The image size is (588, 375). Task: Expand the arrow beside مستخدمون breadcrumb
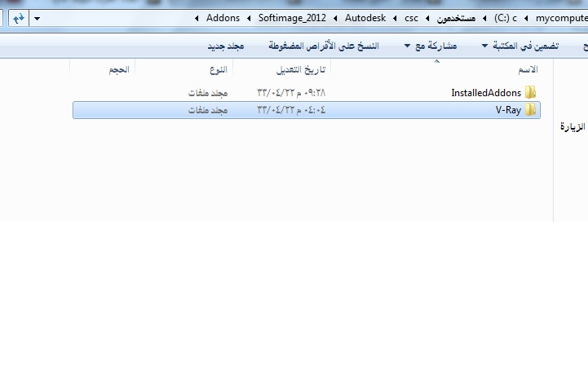[427, 18]
